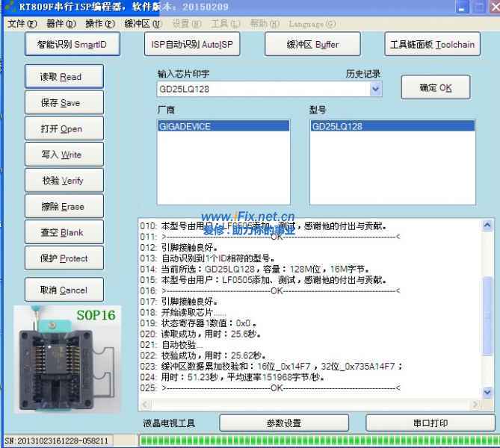Select GD25LQ128 in the 型号 list
The height and width of the screenshot is (448, 500).
(x=392, y=126)
